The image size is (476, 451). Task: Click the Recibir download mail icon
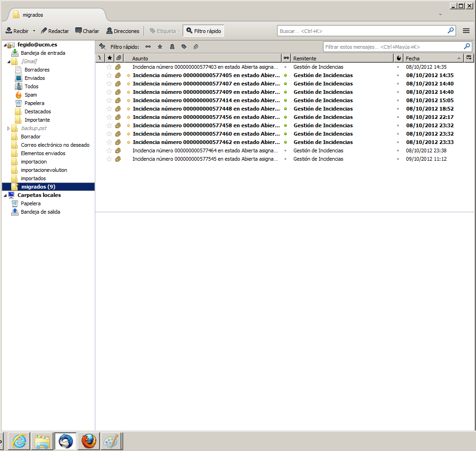click(x=9, y=31)
